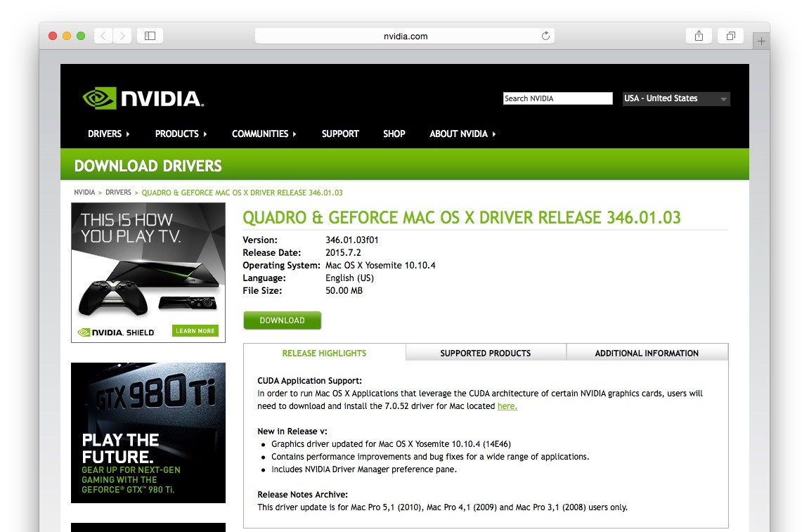Screen dimensions: 809x532
Task: Open the GTX 980 Ti 'Play the Future' banner
Action: (x=148, y=432)
